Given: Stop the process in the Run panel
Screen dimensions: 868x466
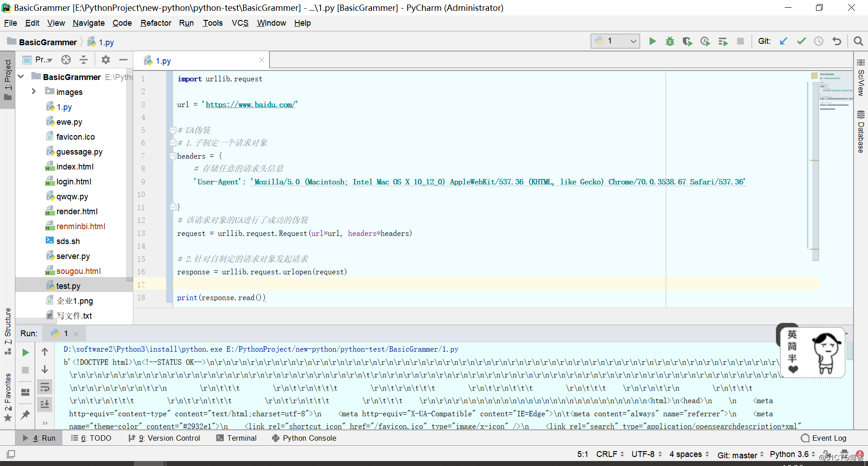Looking at the screenshot, I should [26, 370].
